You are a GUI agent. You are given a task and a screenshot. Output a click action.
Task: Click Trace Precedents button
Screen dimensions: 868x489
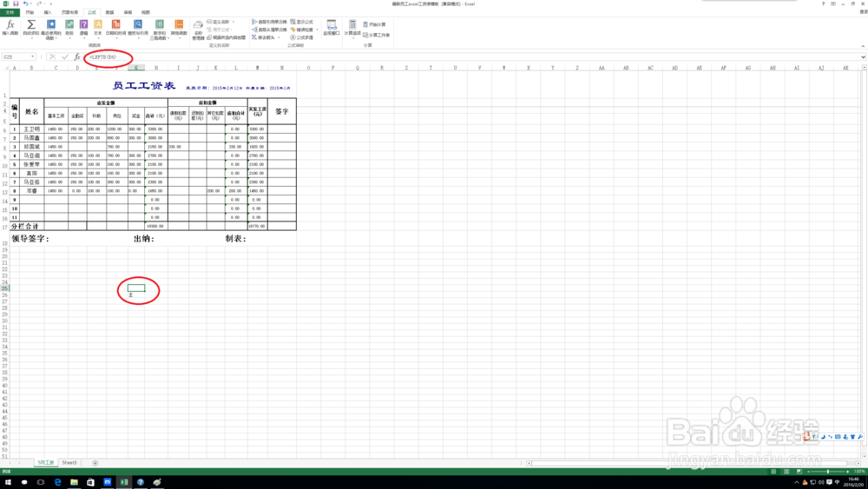(269, 23)
